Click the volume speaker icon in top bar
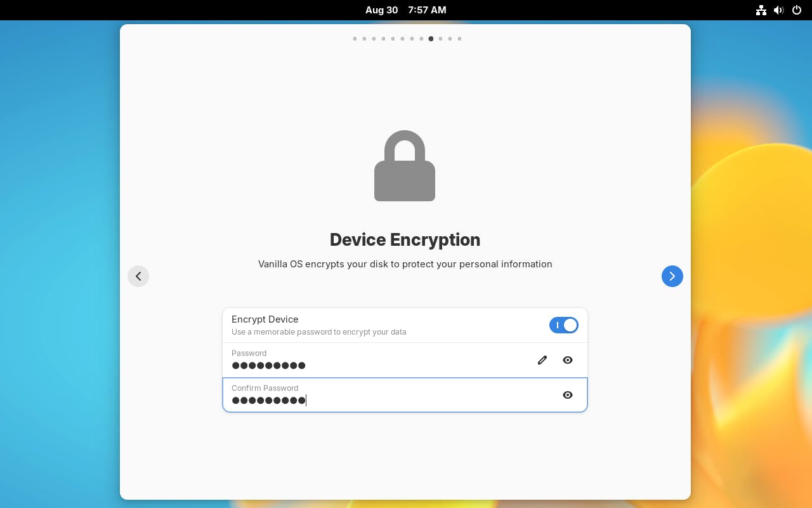 click(x=779, y=10)
